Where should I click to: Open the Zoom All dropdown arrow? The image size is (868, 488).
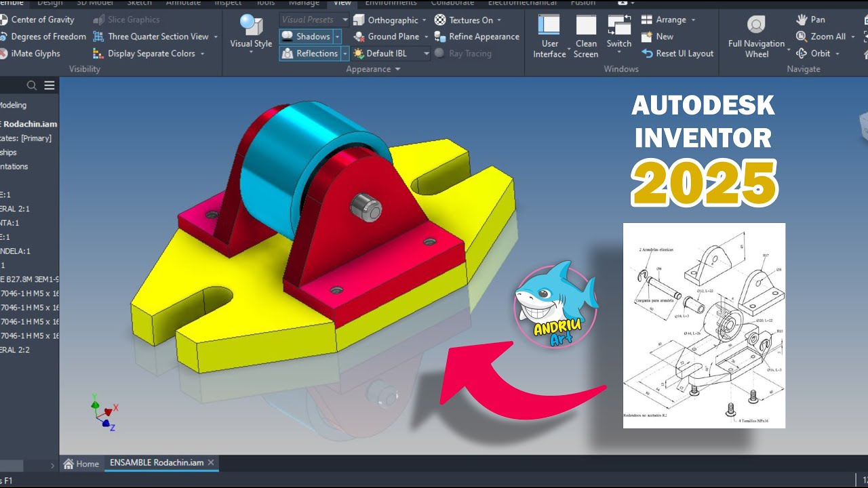click(853, 37)
